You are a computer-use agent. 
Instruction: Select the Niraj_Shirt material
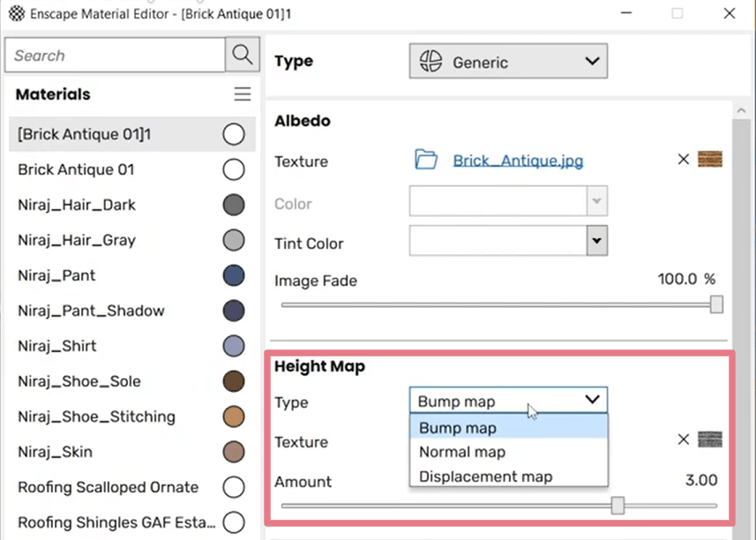click(131, 346)
